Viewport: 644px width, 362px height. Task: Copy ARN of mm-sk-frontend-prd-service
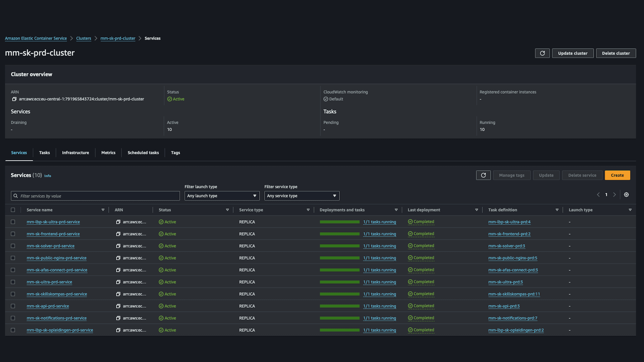118,234
